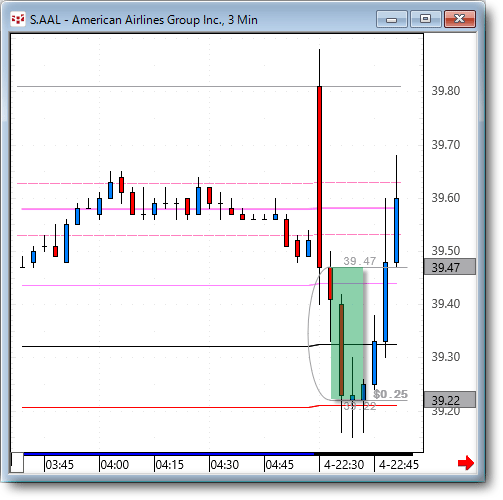The height and width of the screenshot is (500, 503).
Task: Close the American Airlines chart window
Action: tap(460, 19)
